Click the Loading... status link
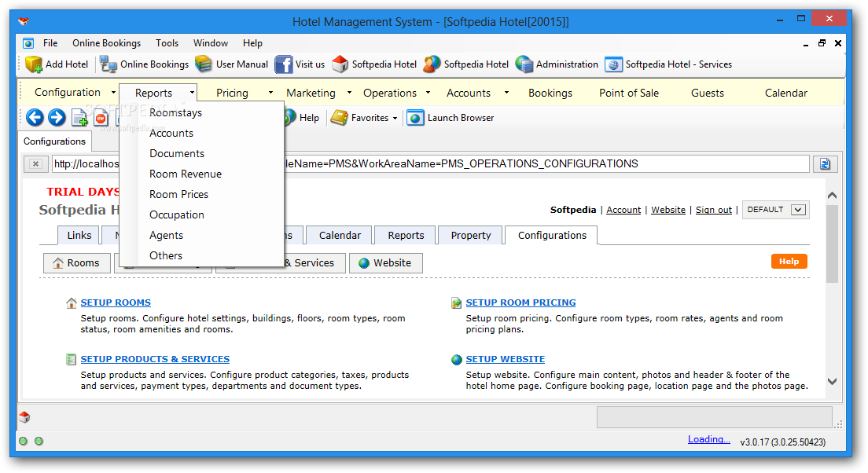This screenshot has height=473, width=868. 708,439
